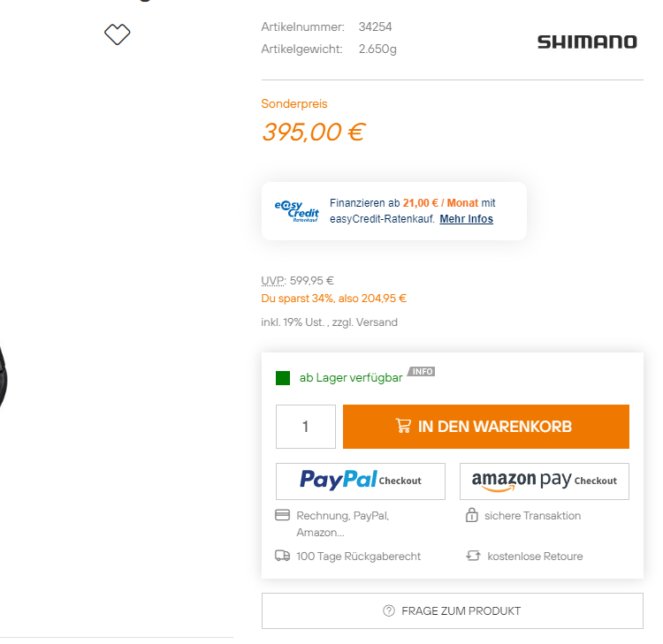The height and width of the screenshot is (644, 663).
Task: Click the credit card payment methods icon
Action: (283, 515)
